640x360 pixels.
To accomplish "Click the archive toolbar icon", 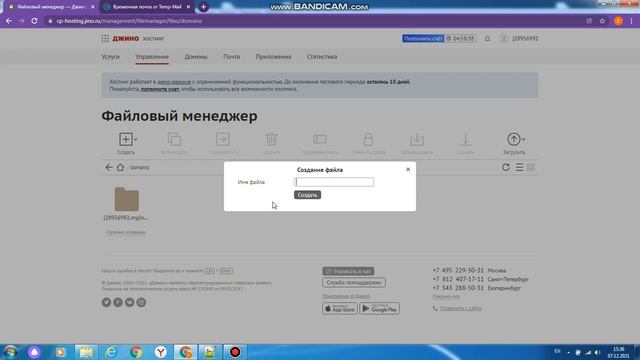I will pyautogui.click(x=417, y=139).
